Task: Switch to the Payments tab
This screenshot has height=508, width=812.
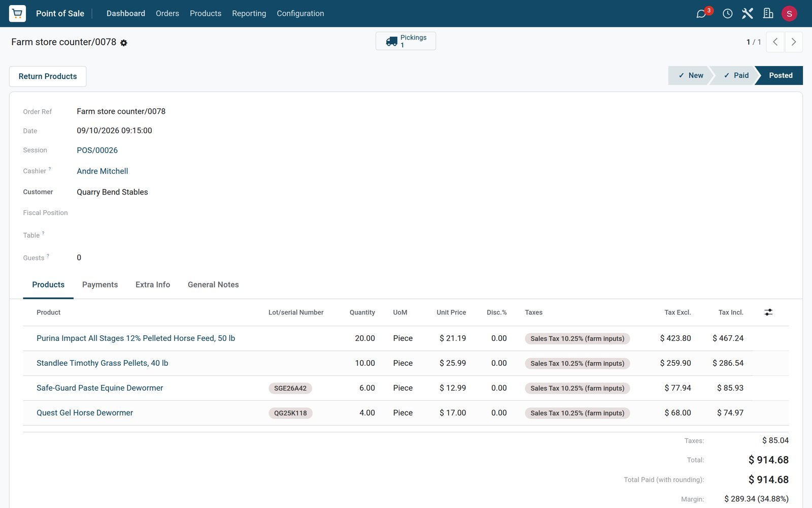Action: tap(100, 285)
